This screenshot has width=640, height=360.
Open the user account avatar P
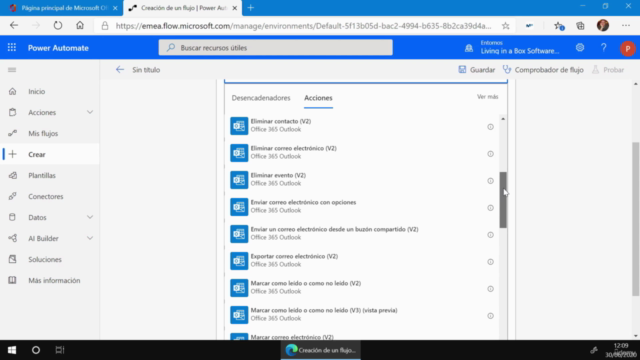click(x=628, y=49)
